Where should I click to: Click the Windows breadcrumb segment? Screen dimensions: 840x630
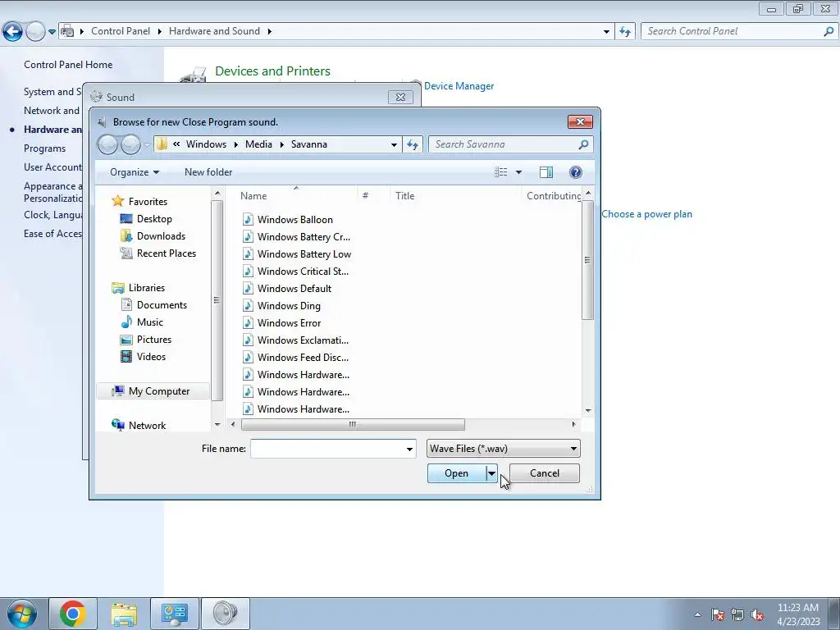[206, 144]
